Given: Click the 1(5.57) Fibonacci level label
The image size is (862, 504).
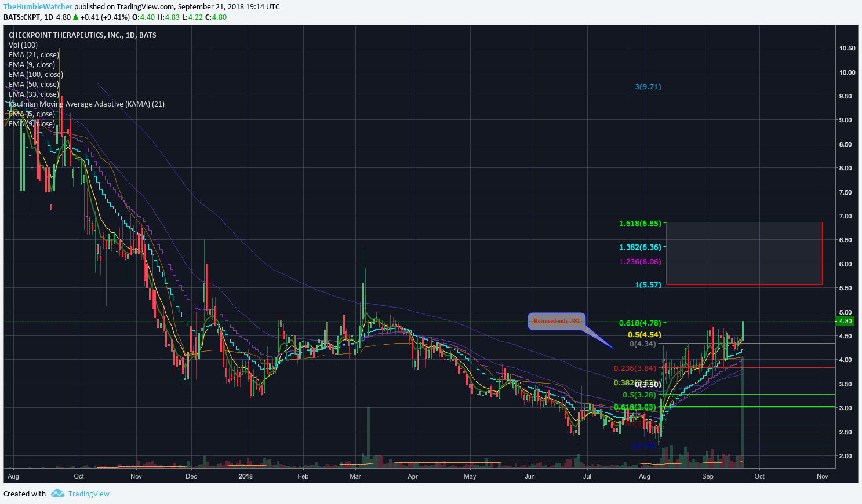Looking at the screenshot, I should click(648, 285).
